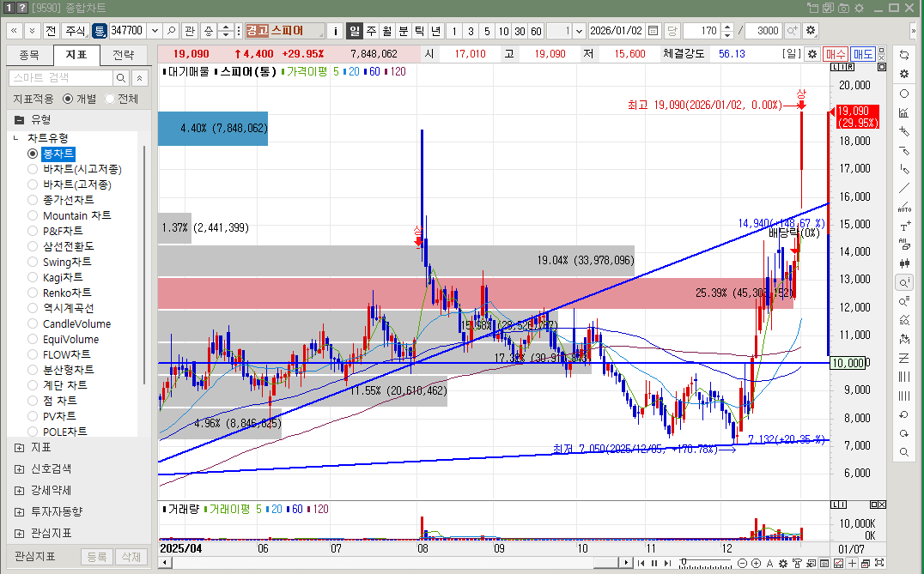Click the red 매수 buy button
This screenshot has width=924, height=574.
pyautogui.click(x=835, y=54)
